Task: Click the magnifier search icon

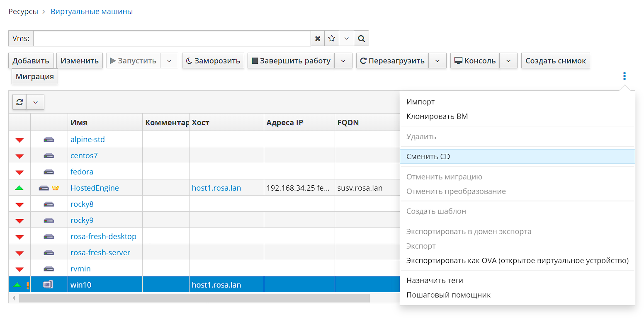Action: (x=361, y=39)
